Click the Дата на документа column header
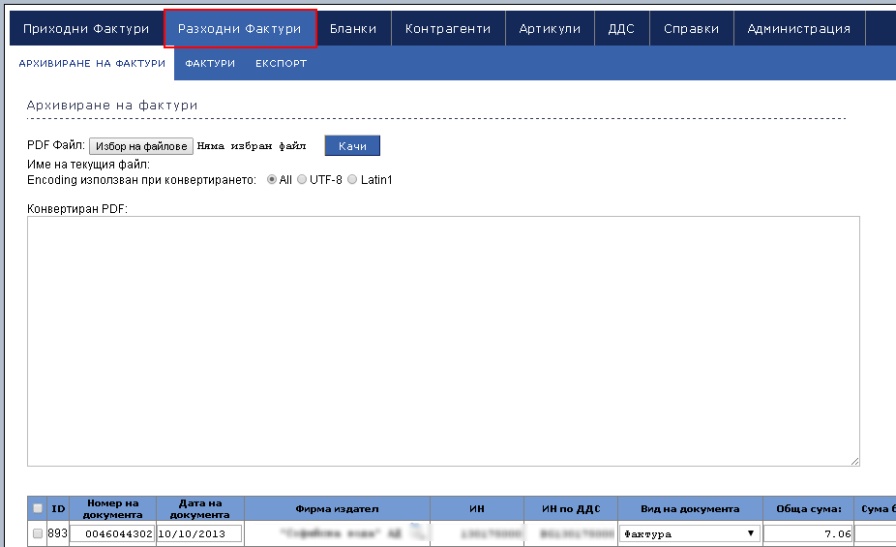The image size is (896, 547). pos(200,509)
